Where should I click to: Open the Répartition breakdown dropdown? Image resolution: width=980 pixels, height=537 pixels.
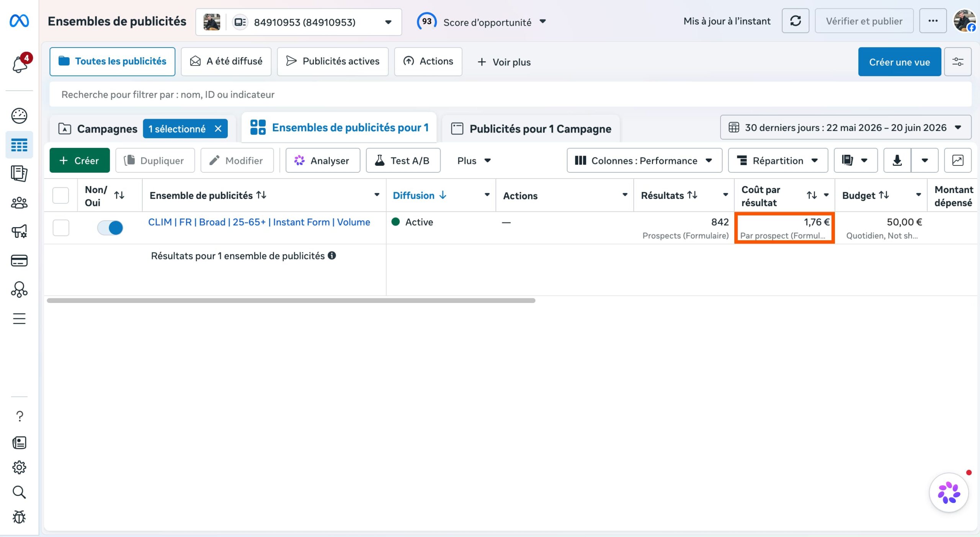(777, 160)
